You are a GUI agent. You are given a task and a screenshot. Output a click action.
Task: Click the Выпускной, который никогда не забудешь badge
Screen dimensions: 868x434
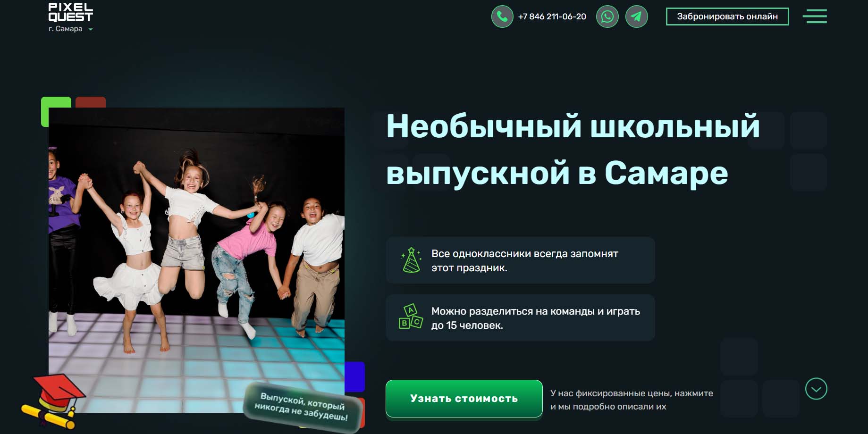click(302, 407)
